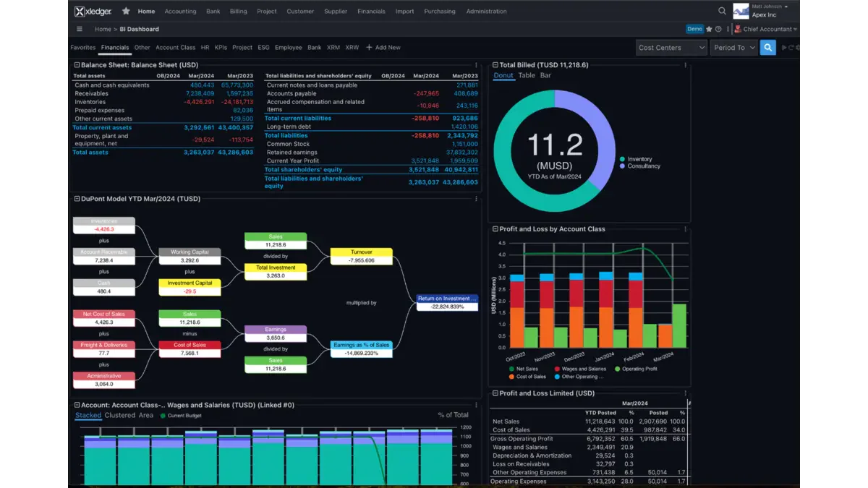868x488 pixels.
Task: Select the Donut view in Total Billed
Action: pyautogui.click(x=503, y=75)
